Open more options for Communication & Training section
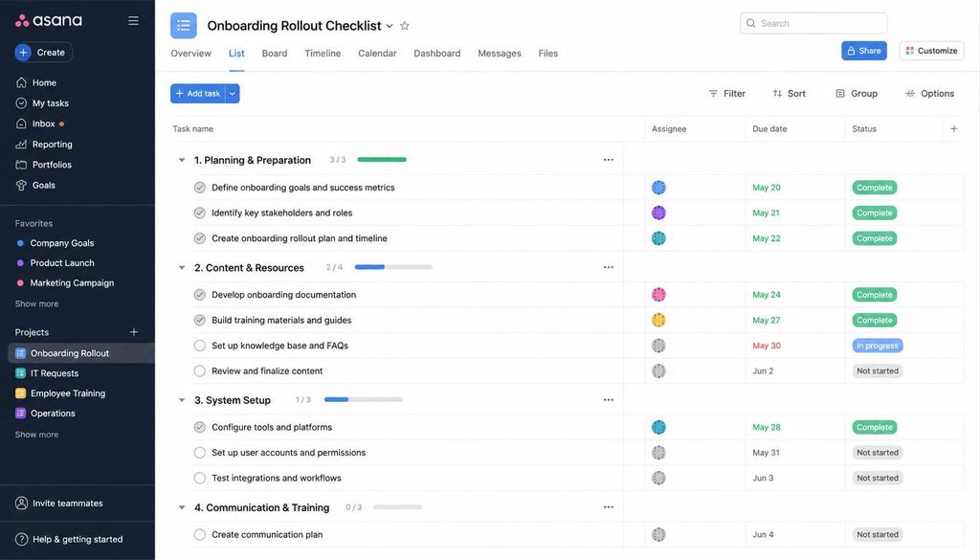Viewport: 980px width, 560px height. pyautogui.click(x=608, y=507)
